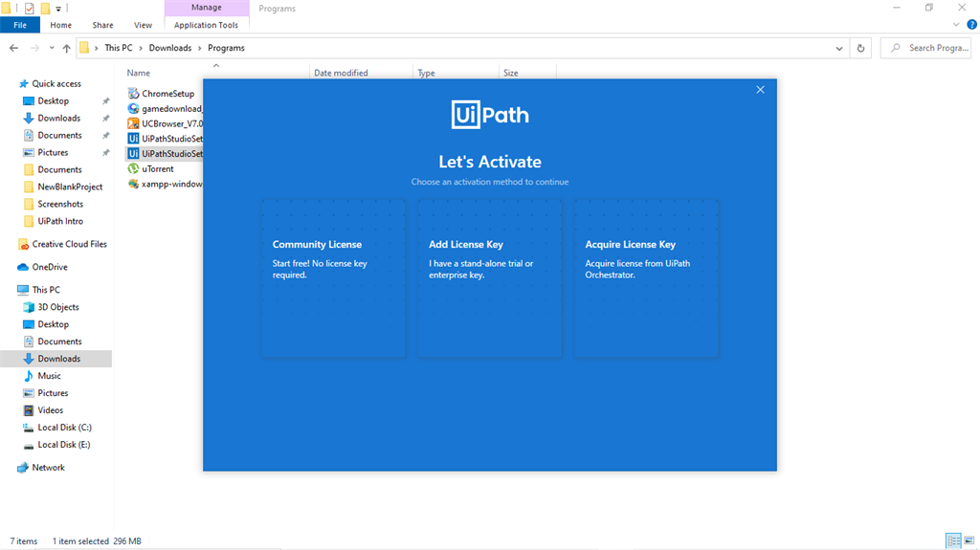Viewport: 980px width, 550px height.
Task: Click the pin icon beside Pictures
Action: [x=105, y=152]
